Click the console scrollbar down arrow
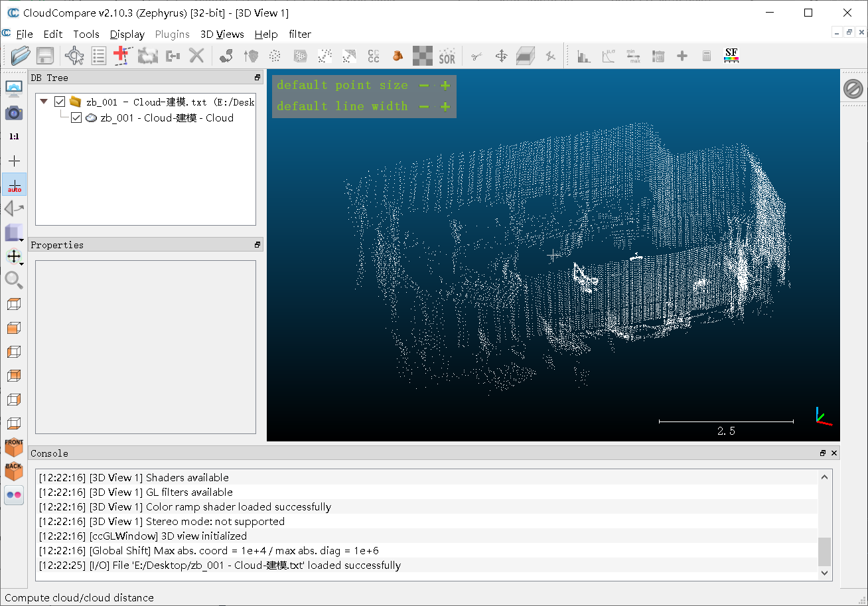868x606 pixels. pos(824,572)
